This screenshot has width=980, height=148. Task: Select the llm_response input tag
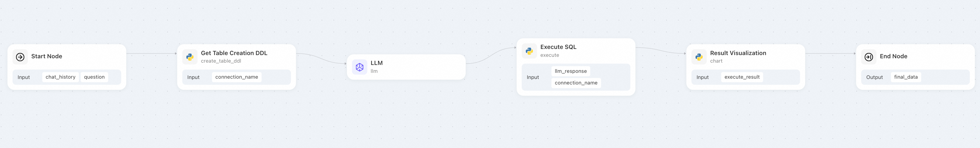click(x=571, y=71)
